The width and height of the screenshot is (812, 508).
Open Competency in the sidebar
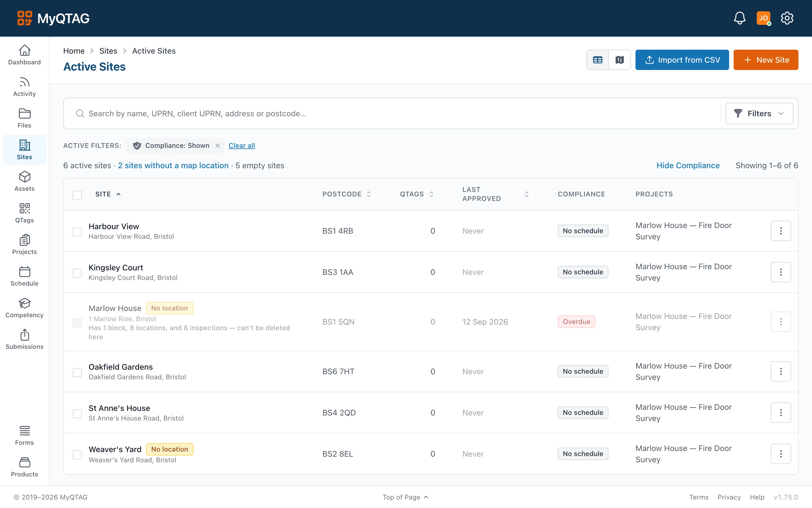pyautogui.click(x=25, y=308)
